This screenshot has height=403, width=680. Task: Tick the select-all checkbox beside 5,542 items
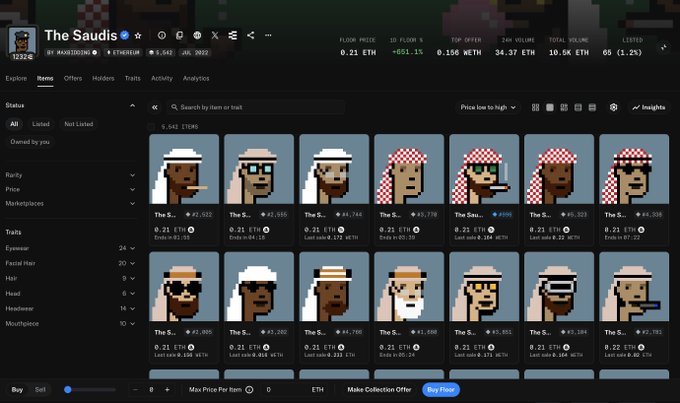coord(151,127)
